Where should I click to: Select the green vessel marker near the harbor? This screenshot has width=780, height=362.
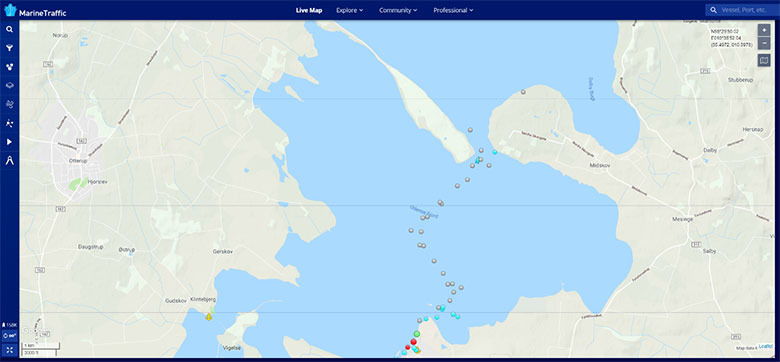point(417,334)
